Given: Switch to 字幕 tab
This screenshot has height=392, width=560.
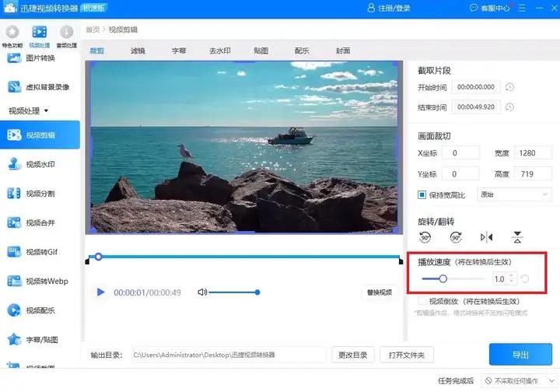Looking at the screenshot, I should coord(179,51).
